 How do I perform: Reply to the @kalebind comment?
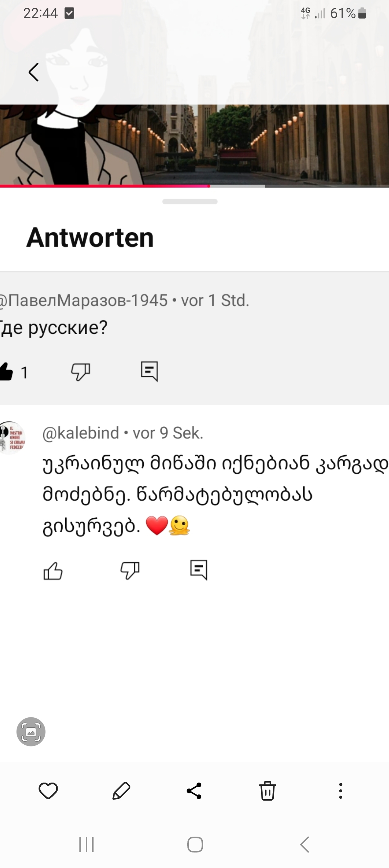199,570
